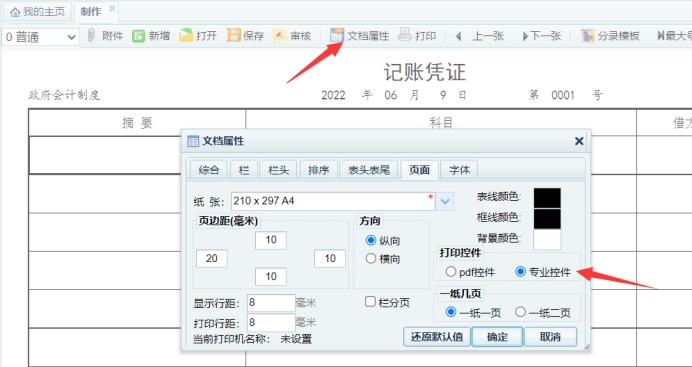Pick the 框线颜色 color swatch

547,219
